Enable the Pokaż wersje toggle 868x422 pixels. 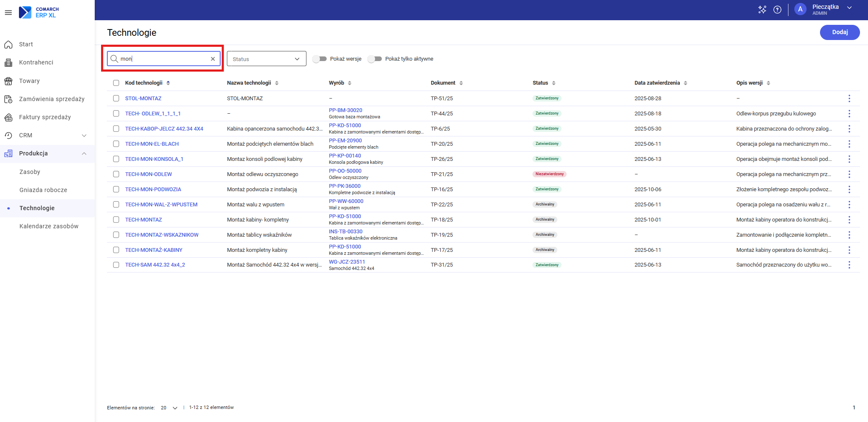pyautogui.click(x=320, y=59)
